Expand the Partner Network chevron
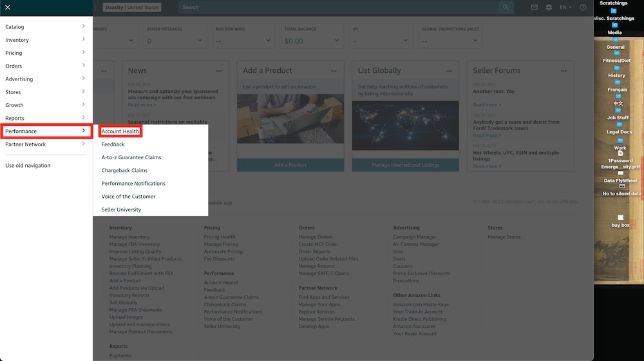 click(x=83, y=144)
